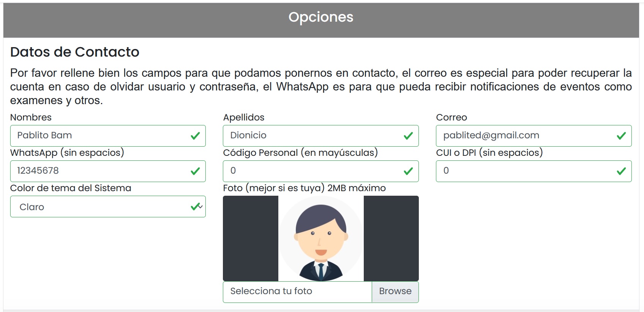This screenshot has height=312, width=644.
Task: Click the Correo field with pablited@gmail.com
Action: point(534,136)
